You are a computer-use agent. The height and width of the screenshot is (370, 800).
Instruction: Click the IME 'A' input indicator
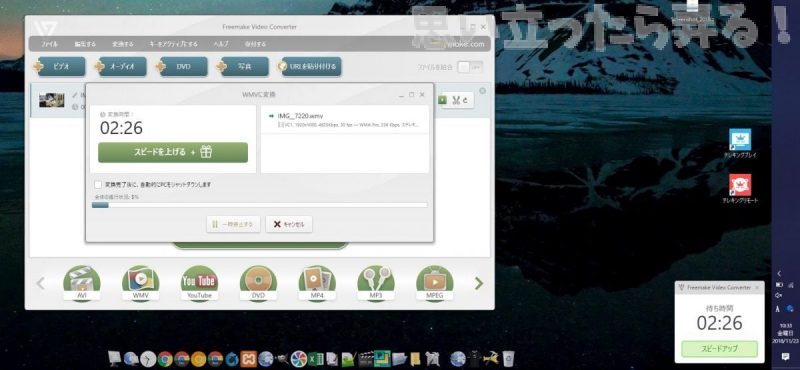[x=778, y=309]
